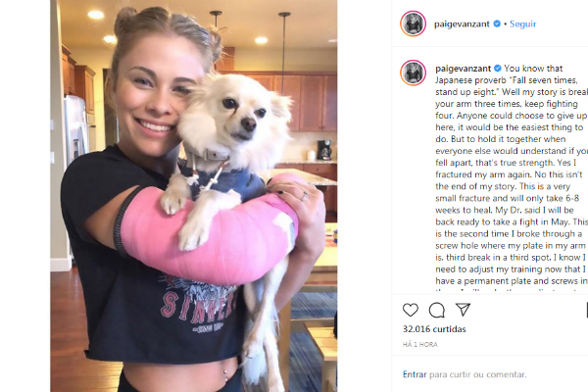Like the post with the heart icon
Screen dimensions: 588x392
411,311
